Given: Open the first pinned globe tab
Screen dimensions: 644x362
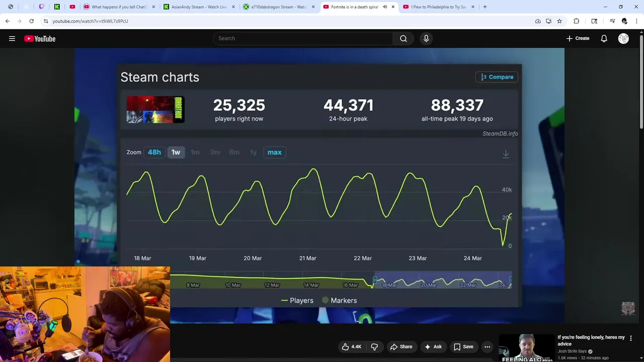Looking at the screenshot, I should click(11, 7).
